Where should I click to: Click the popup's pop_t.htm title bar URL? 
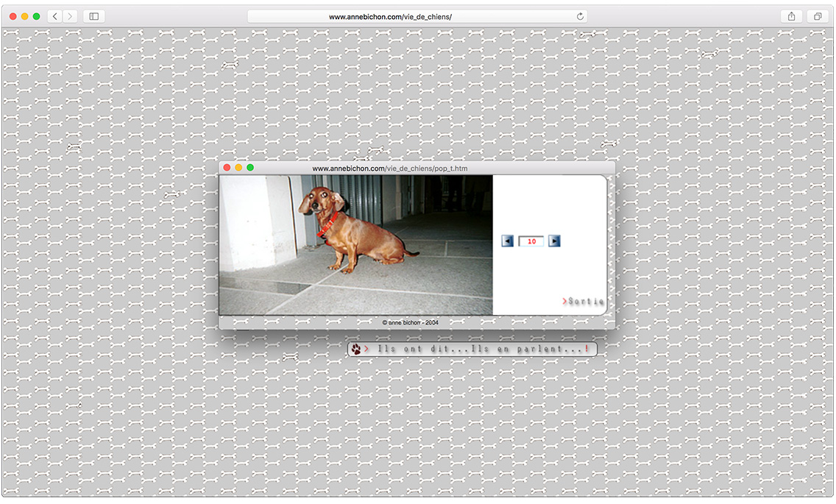click(x=389, y=168)
